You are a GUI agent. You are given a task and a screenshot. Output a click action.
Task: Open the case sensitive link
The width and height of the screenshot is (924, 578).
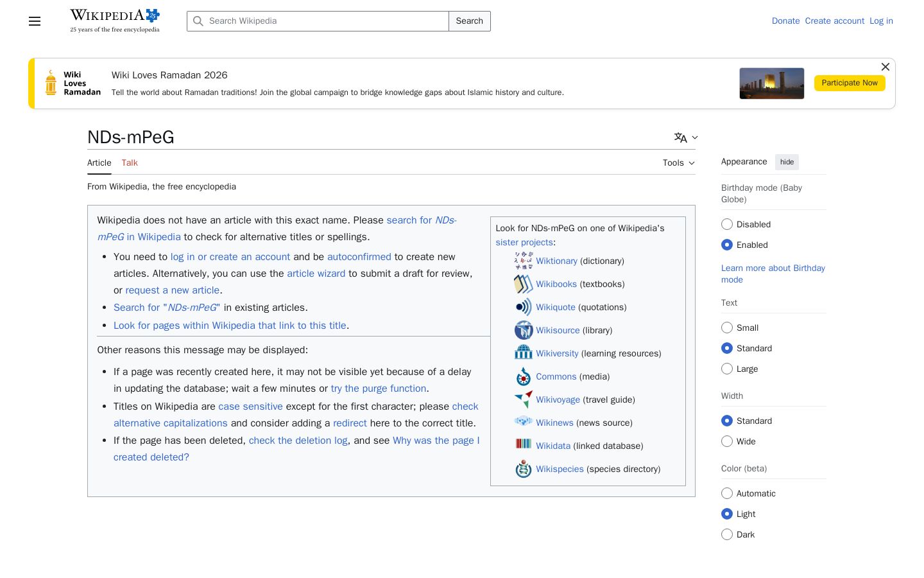click(250, 407)
